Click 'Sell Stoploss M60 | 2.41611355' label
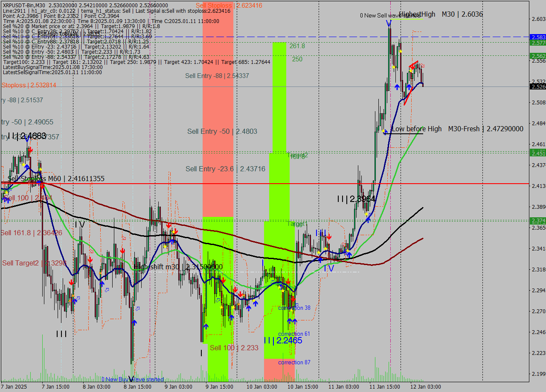Viewport: 546px width, 392px height. pyautogui.click(x=56, y=179)
